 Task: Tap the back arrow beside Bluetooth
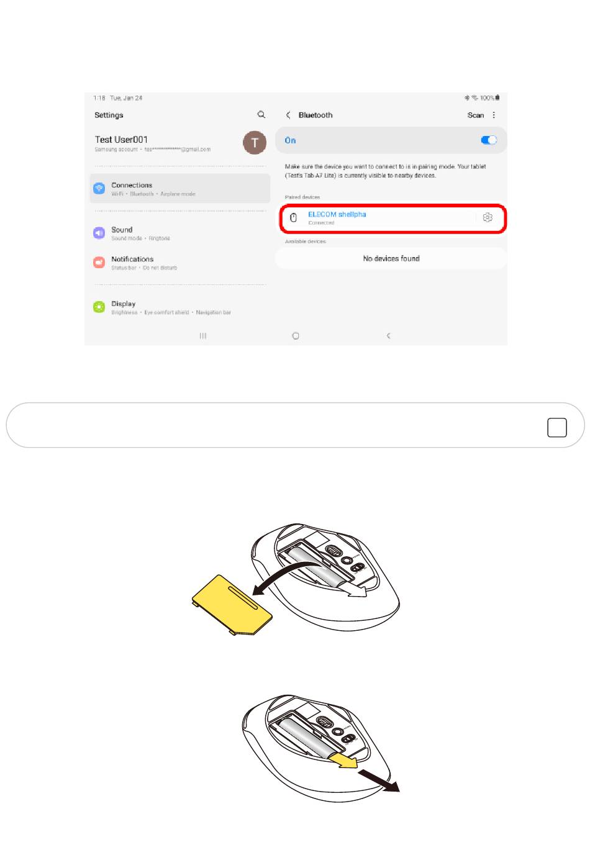(x=288, y=115)
